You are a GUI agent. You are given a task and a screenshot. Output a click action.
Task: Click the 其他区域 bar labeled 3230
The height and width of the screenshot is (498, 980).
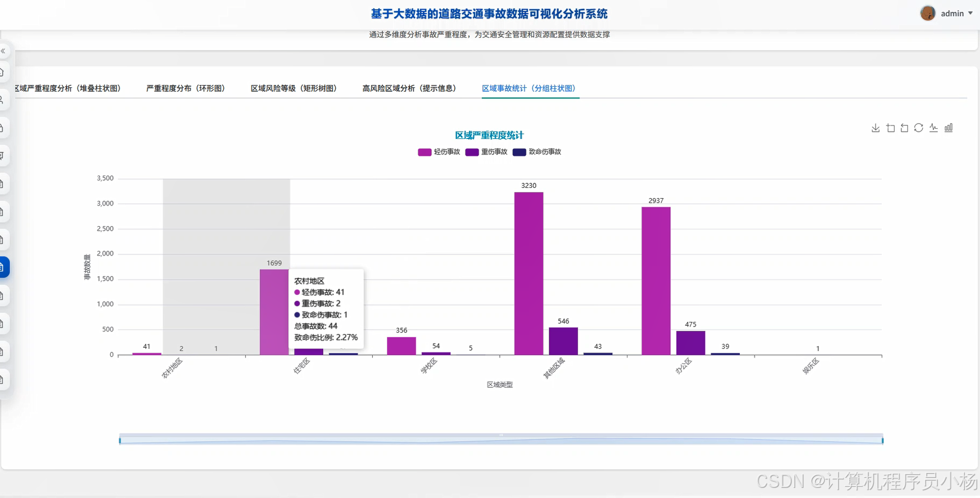529,273
